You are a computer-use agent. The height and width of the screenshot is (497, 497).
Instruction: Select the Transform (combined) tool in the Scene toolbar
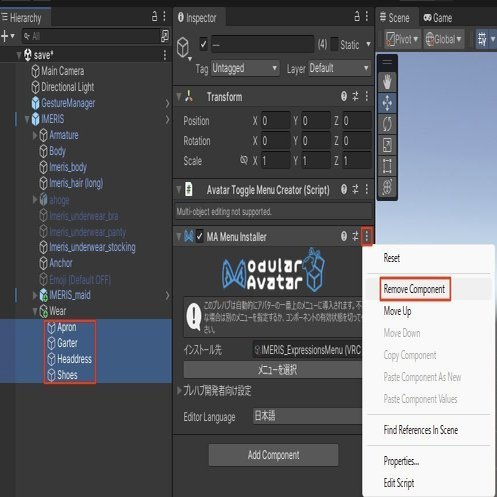(x=387, y=187)
